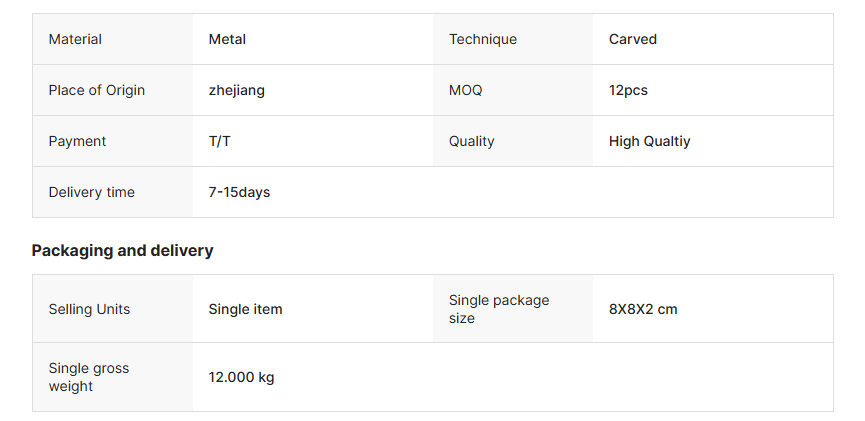Select the Single item value
Viewport: 865px width, 421px height.
246,309
